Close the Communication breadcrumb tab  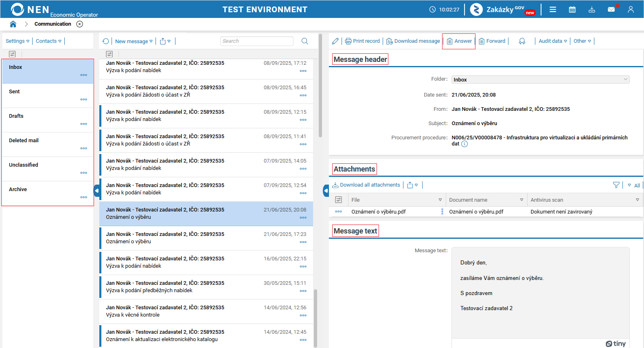(80, 24)
